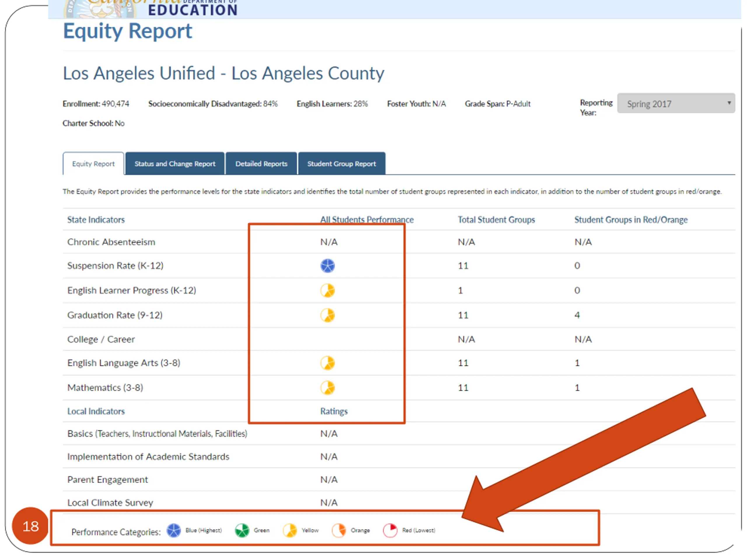The image size is (747, 560).
Task: Open the Detailed Reports tab
Action: (x=261, y=164)
